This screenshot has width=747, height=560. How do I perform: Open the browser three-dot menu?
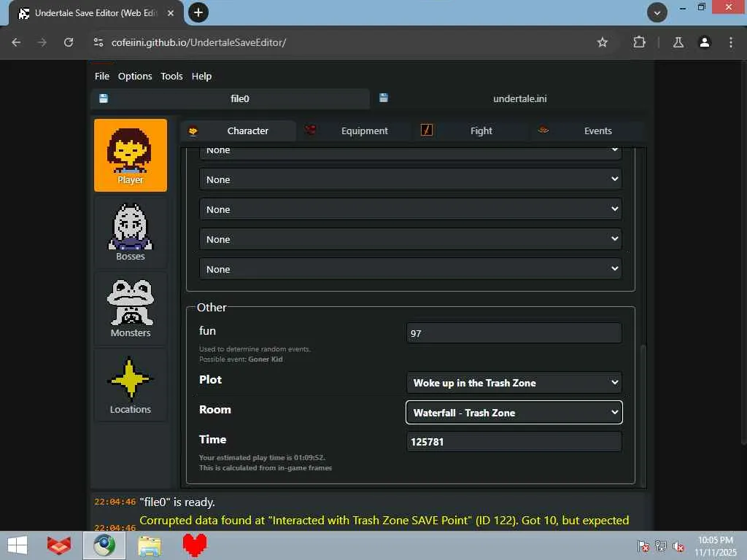[730, 42]
